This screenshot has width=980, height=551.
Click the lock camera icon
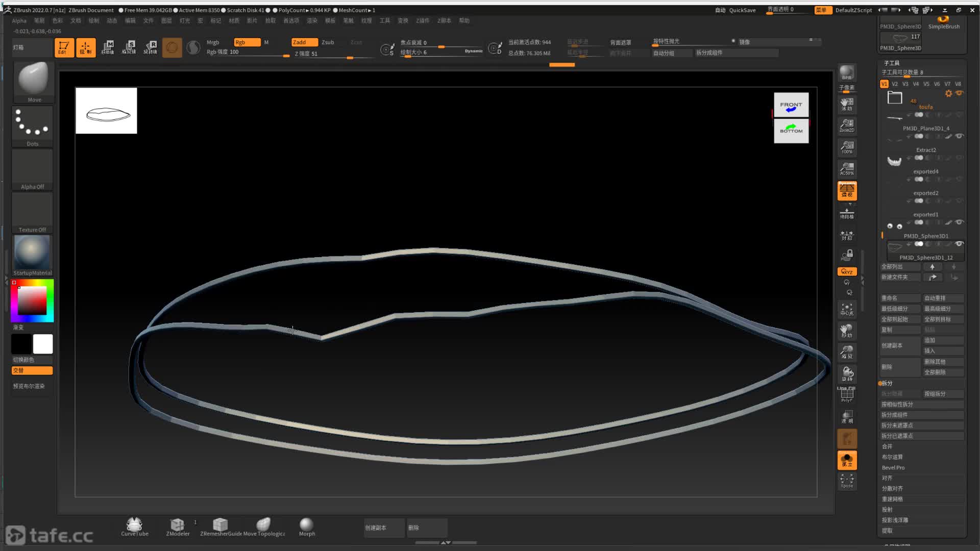pos(847,255)
